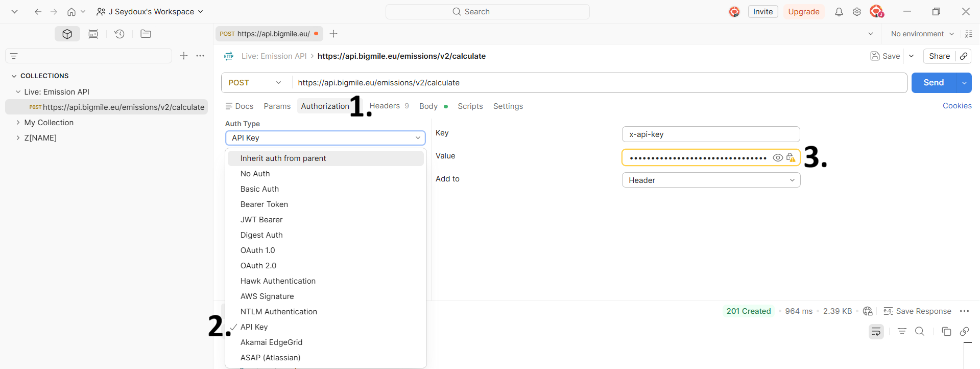Switch to the Headers tab
The width and height of the screenshot is (980, 369).
tap(389, 106)
